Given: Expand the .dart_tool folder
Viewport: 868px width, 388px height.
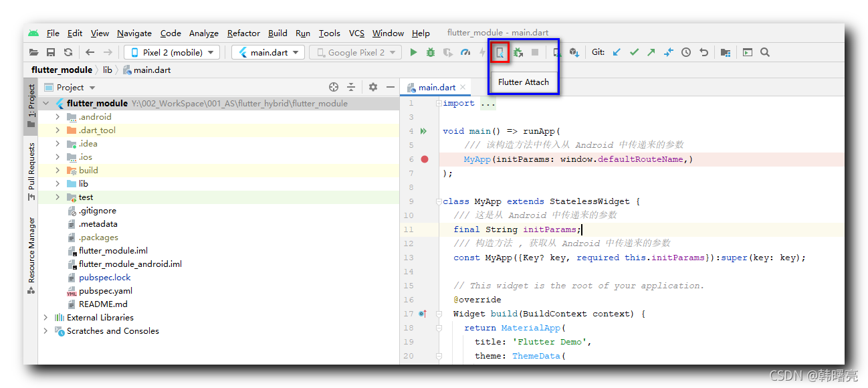Looking at the screenshot, I should click(x=58, y=130).
